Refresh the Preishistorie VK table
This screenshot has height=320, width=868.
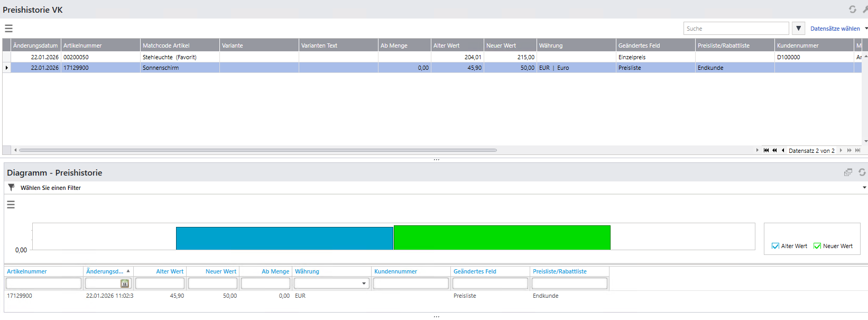(x=852, y=10)
